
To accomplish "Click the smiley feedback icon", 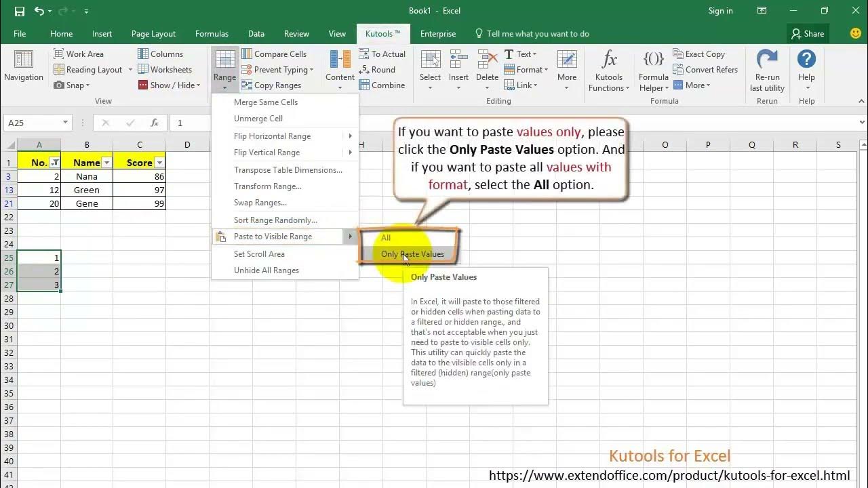I will coord(855,33).
